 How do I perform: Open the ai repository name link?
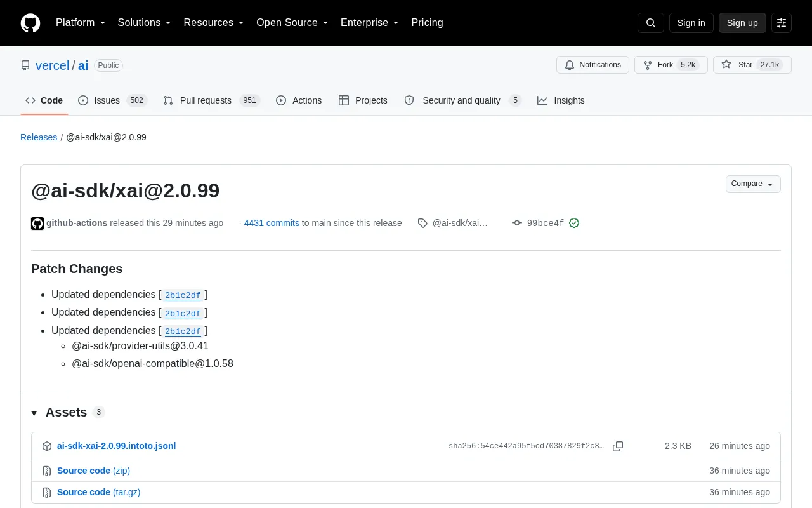pyautogui.click(x=83, y=65)
